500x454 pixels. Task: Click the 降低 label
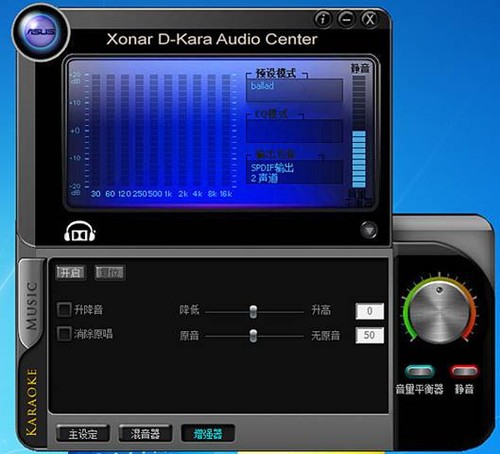189,310
